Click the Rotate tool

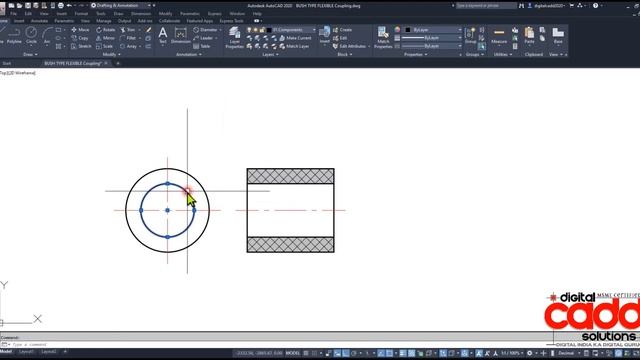(x=106, y=30)
